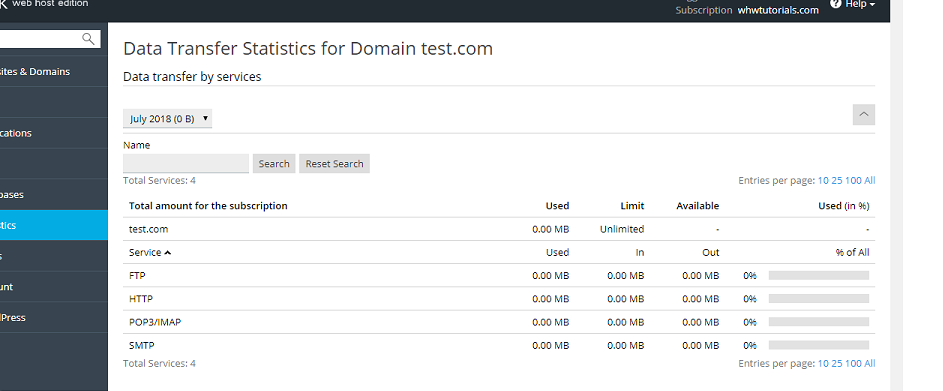
Task: Open the Applications sidebar item
Action: click(x=54, y=133)
